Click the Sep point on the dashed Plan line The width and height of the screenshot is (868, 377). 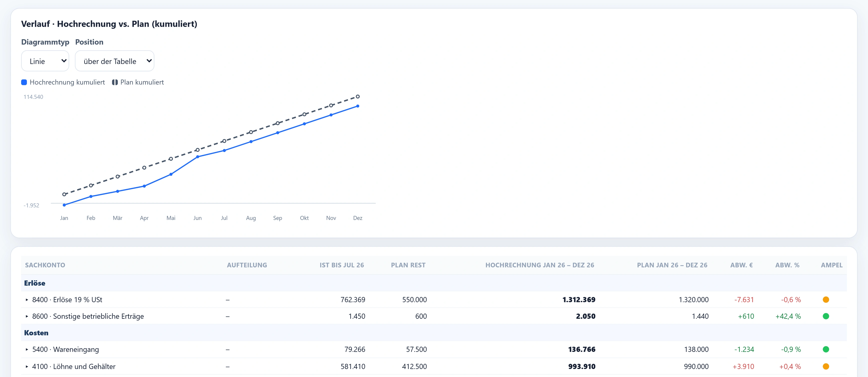[278, 123]
